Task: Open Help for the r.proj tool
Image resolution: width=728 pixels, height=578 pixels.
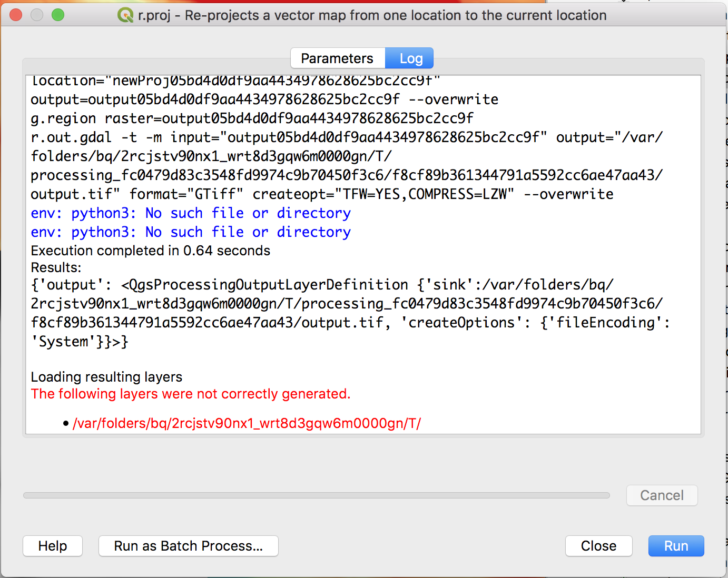Action: [52, 546]
